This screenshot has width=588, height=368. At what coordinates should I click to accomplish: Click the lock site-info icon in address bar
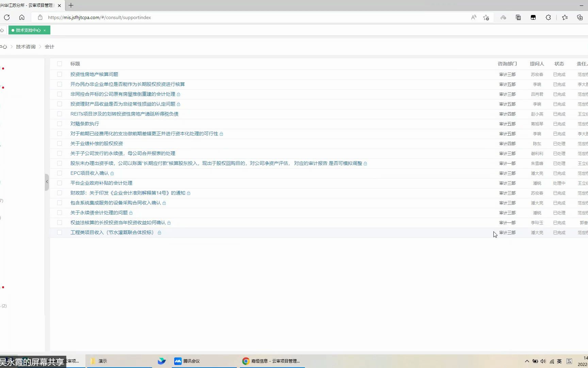tap(40, 17)
